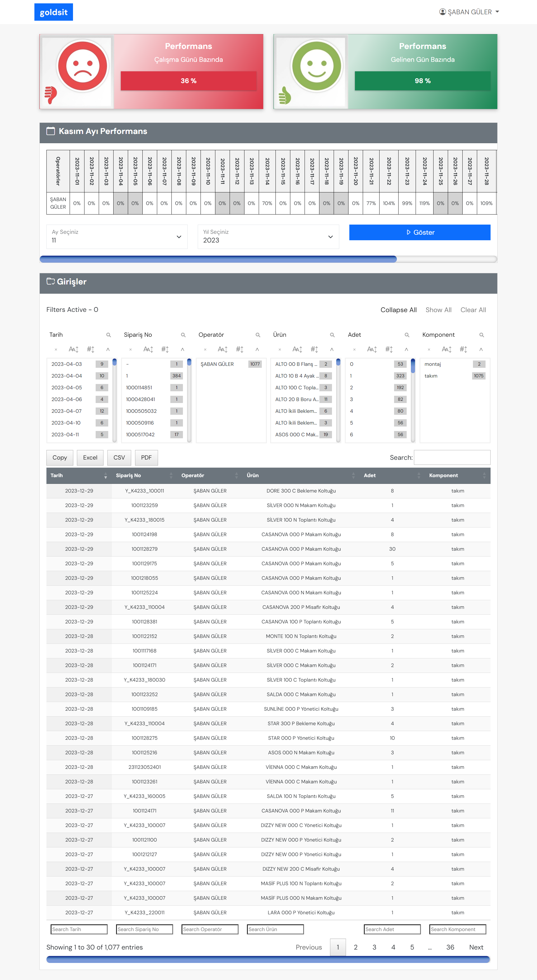Open the Tarih filter search magnifier
This screenshot has width=537, height=980.
click(109, 335)
